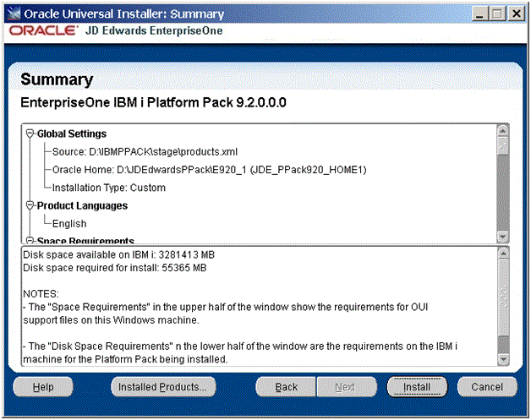
Task: Select the Global Settings heading
Action: (72, 134)
